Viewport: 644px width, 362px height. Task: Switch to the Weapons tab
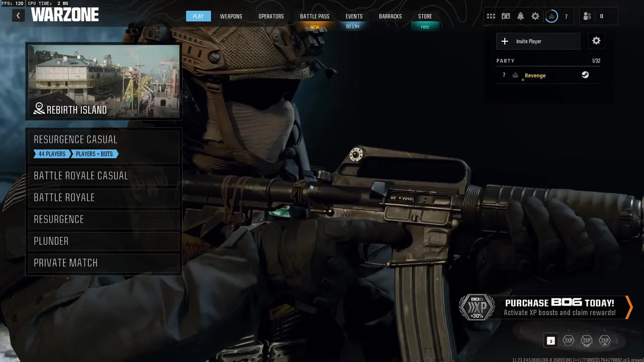click(x=231, y=16)
